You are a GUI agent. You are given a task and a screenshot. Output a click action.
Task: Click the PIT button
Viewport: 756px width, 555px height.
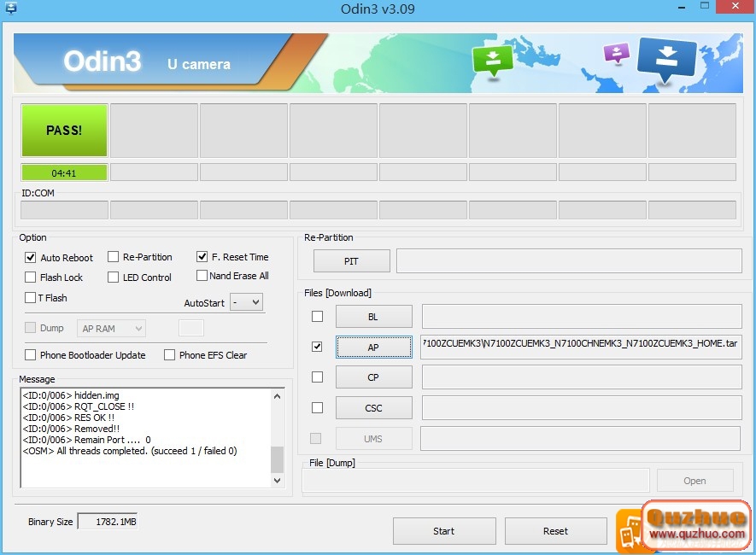click(x=351, y=261)
